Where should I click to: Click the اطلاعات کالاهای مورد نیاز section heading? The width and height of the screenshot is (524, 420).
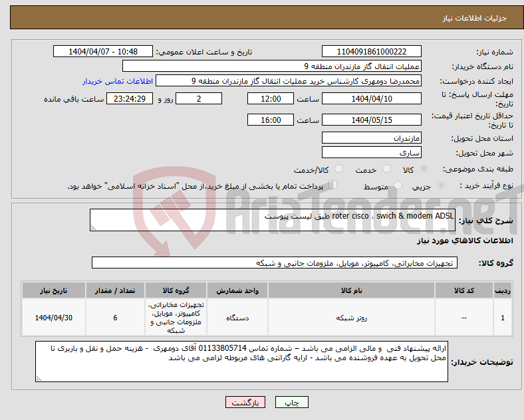click(x=465, y=241)
